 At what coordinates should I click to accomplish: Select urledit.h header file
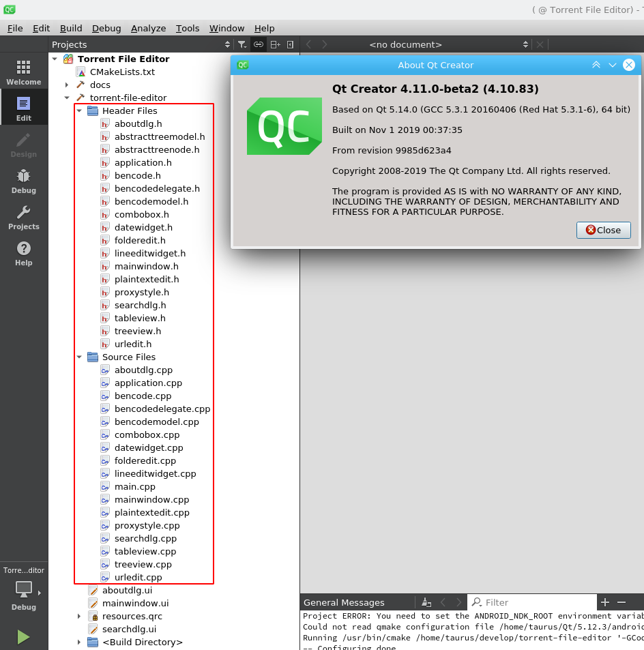point(133,344)
